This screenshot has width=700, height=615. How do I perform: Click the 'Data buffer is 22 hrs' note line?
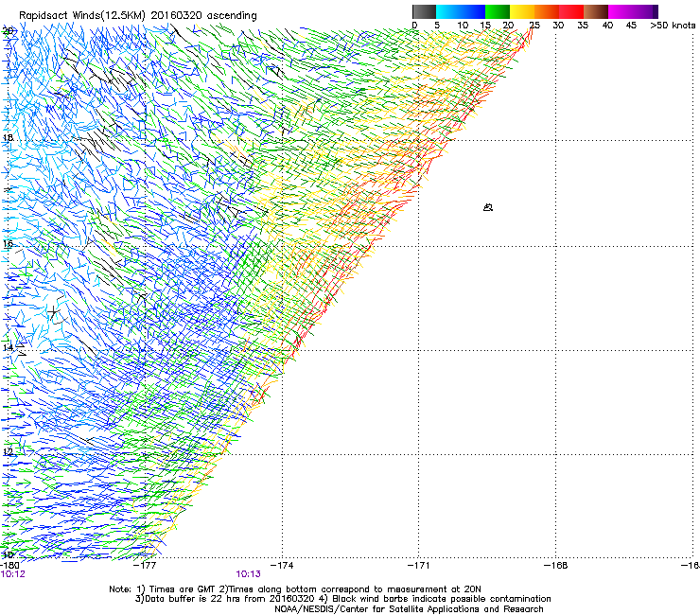(342, 599)
